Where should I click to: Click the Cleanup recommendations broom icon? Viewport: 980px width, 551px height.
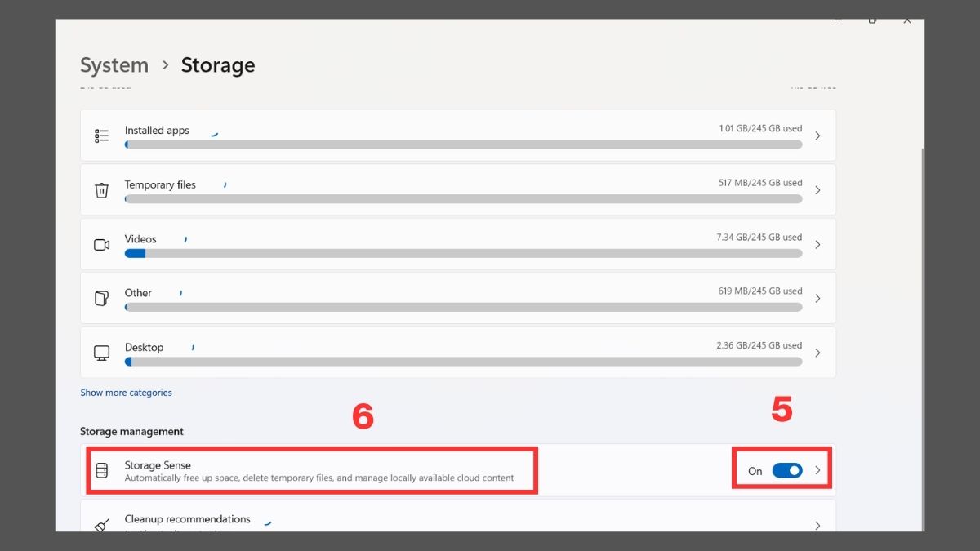(102, 526)
